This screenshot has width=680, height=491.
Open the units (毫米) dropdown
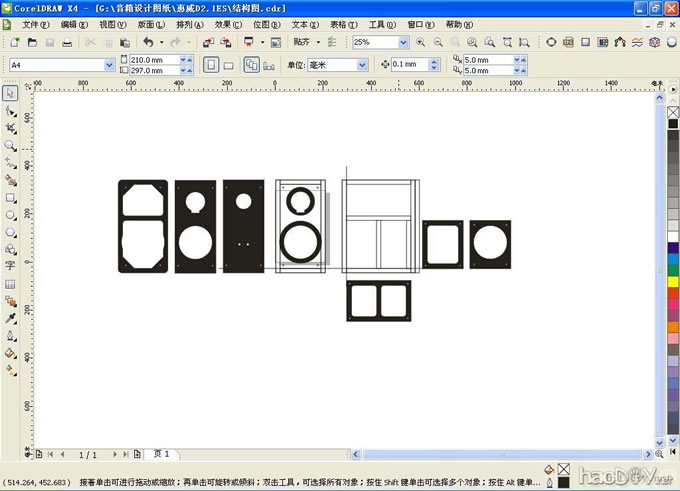pyautogui.click(x=362, y=65)
